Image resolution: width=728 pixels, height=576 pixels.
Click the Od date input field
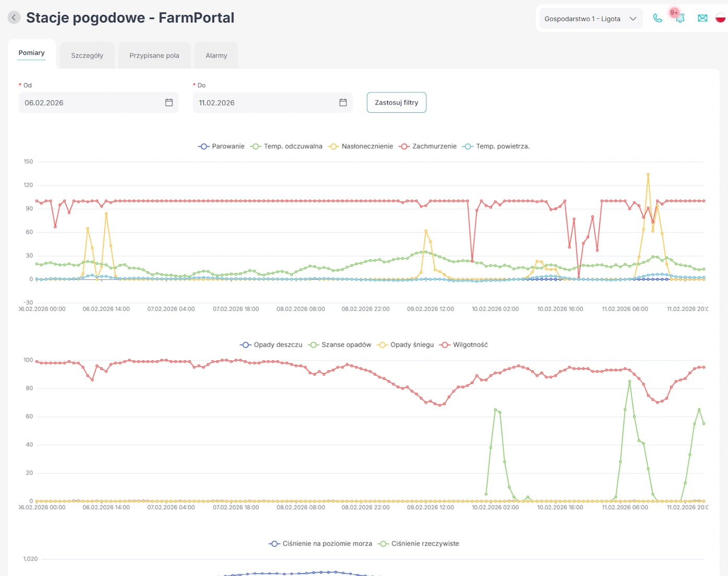pyautogui.click(x=91, y=103)
